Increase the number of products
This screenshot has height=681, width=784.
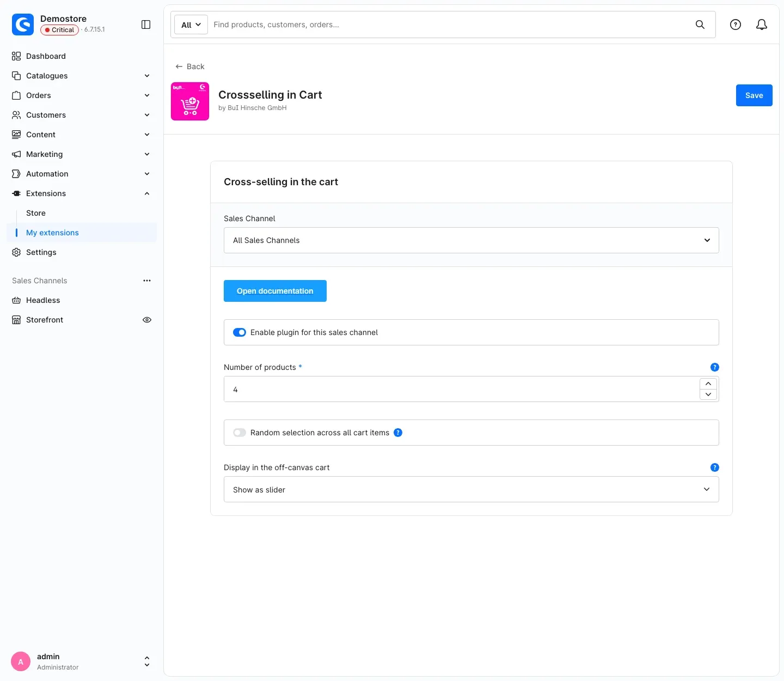pos(708,384)
